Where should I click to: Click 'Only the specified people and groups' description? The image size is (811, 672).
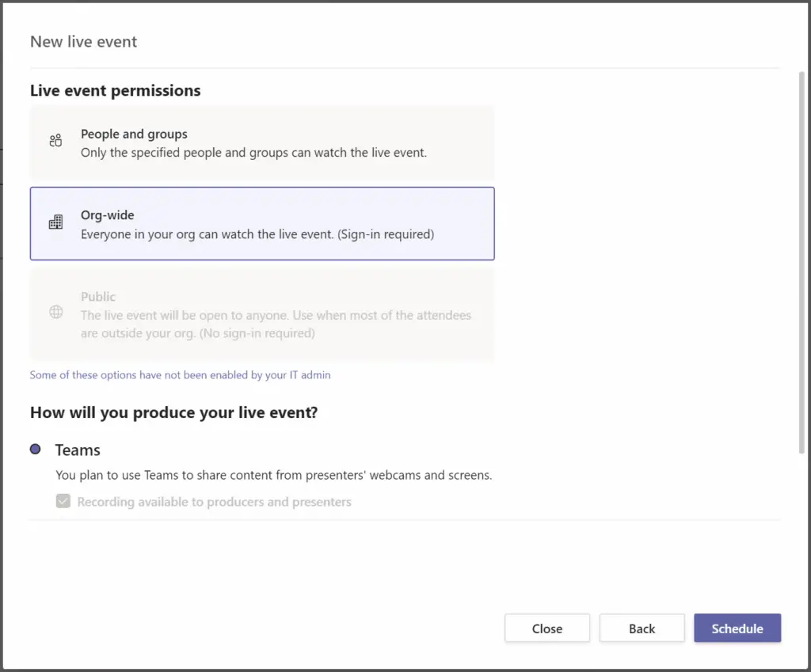[x=254, y=153]
